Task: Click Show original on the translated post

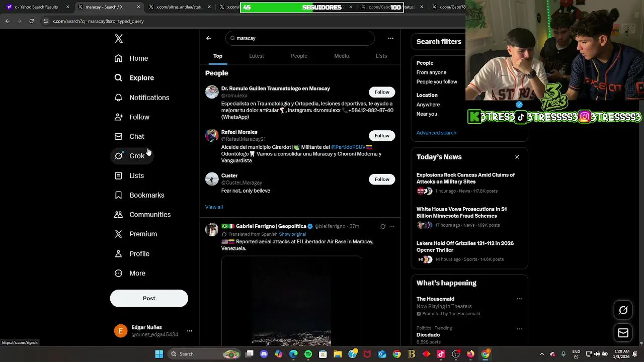Action: [292, 234]
